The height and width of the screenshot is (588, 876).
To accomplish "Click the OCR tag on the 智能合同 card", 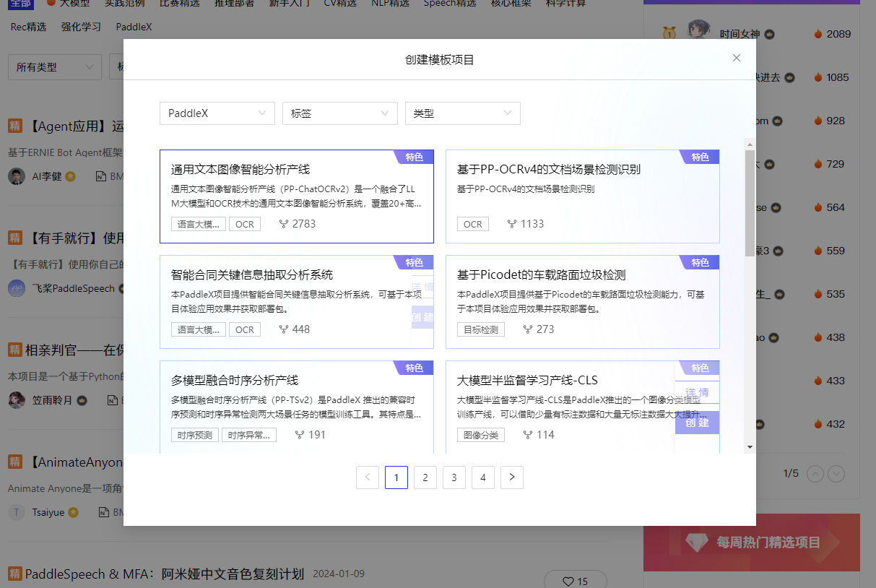I will click(245, 329).
